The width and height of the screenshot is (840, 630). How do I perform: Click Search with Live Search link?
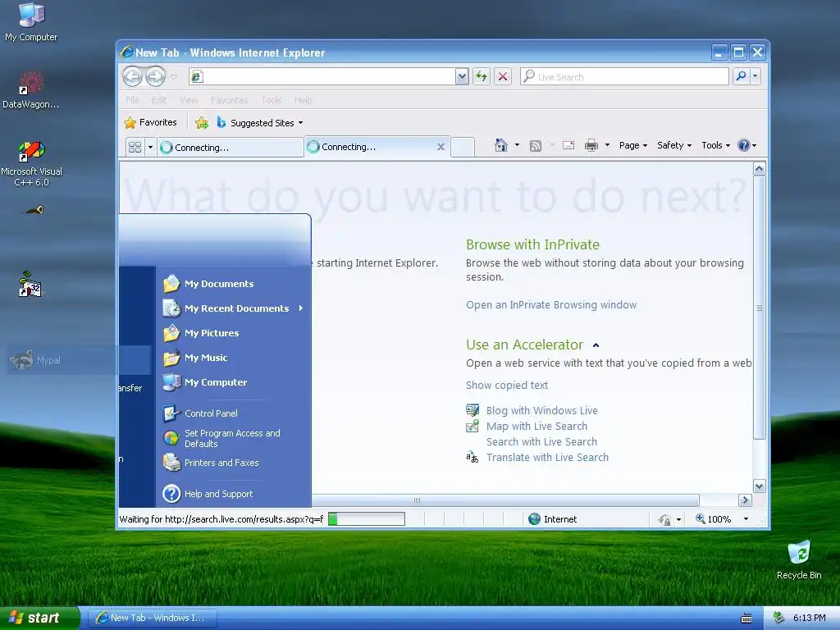[541, 441]
